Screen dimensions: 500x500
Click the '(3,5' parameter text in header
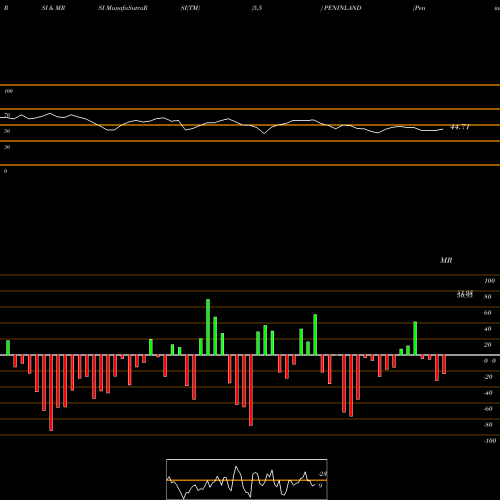point(257,8)
